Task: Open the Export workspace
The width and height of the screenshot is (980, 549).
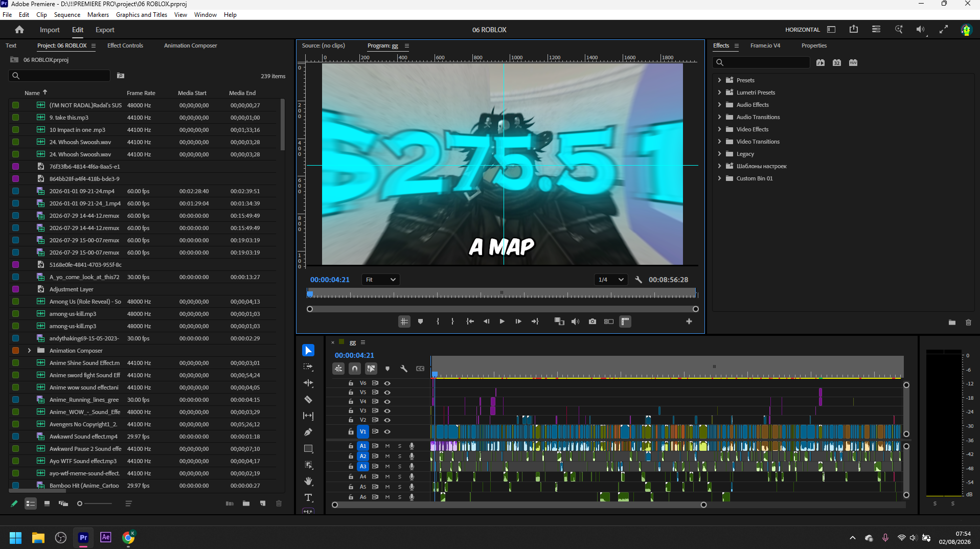Action: (x=105, y=30)
